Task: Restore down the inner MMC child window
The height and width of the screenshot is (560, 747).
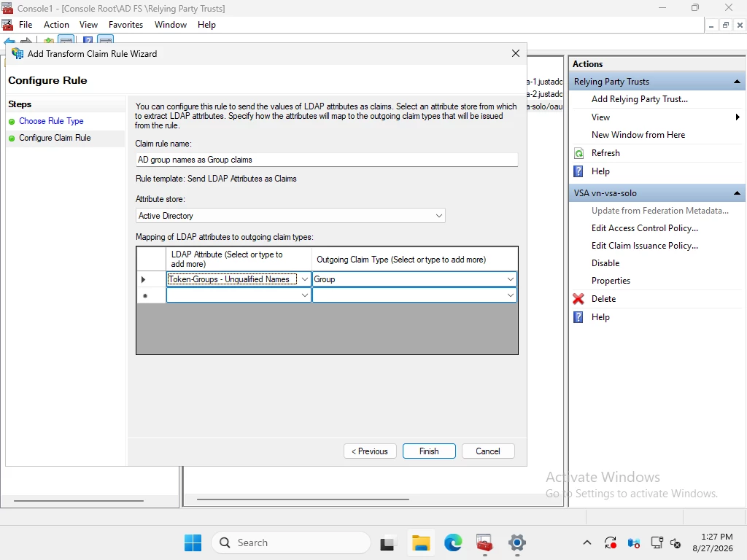Action: click(x=725, y=26)
